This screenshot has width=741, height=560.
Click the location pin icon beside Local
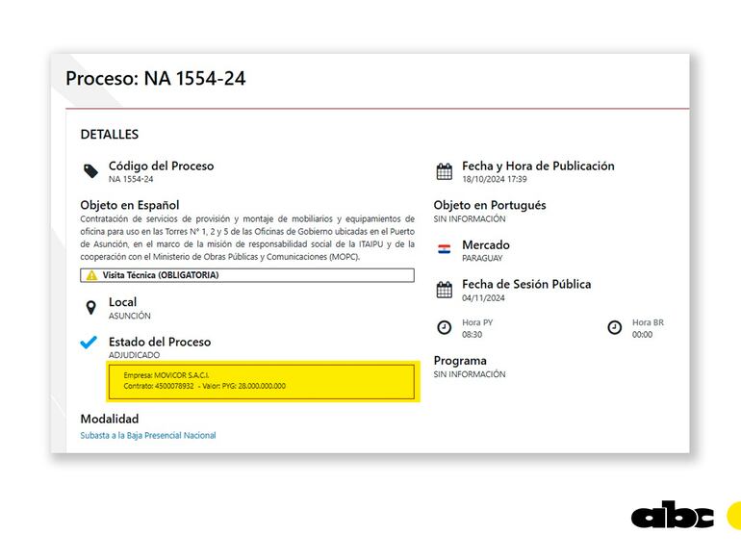(x=90, y=308)
